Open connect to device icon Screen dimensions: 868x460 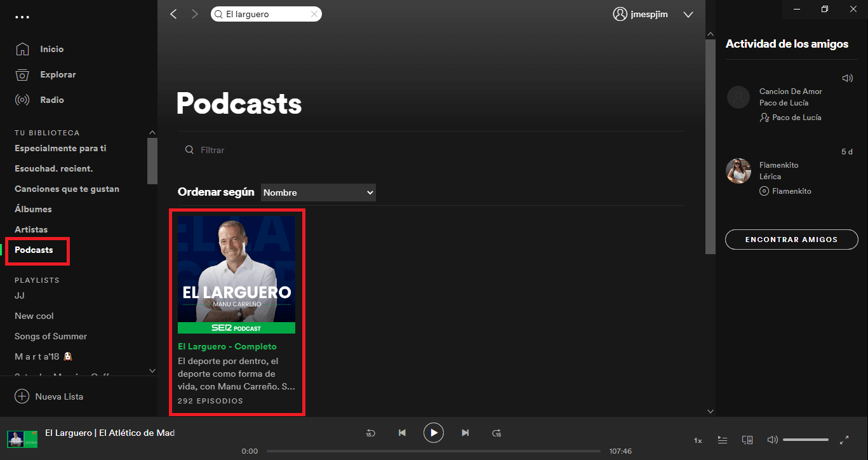tap(747, 440)
